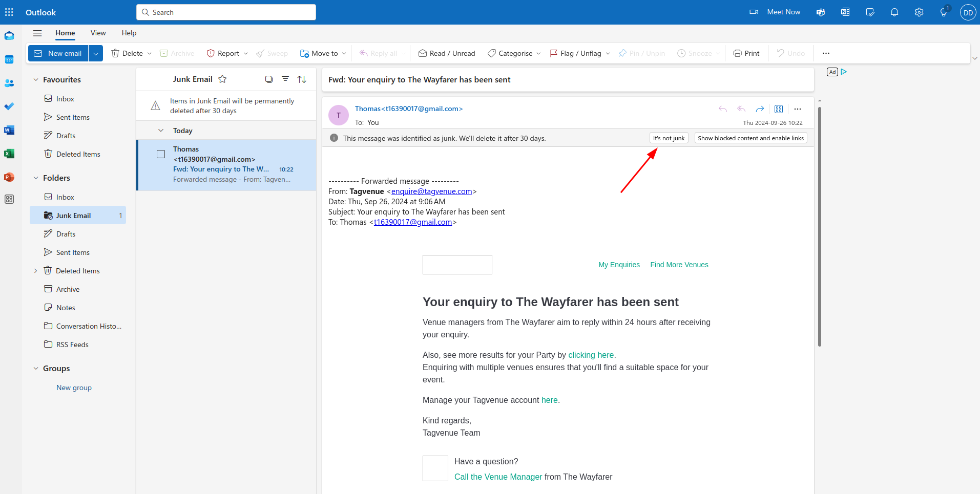Collapse Favourites section
Viewport: 980px width, 494px height.
[x=36, y=80]
